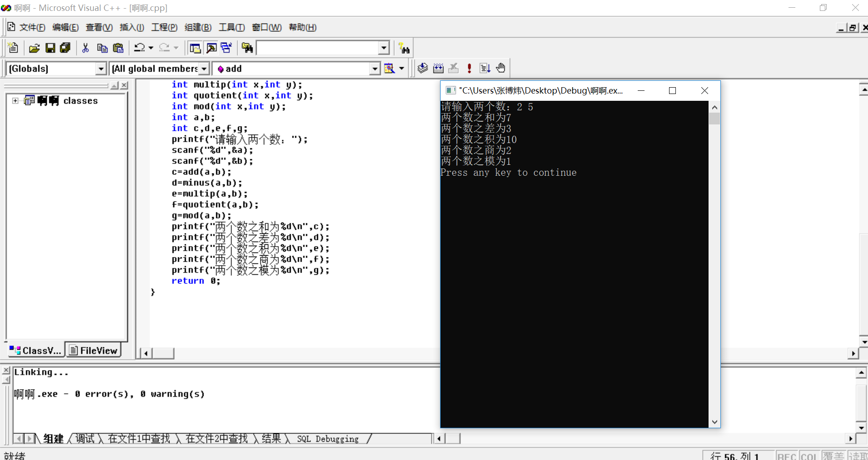Close the output panel with its X
868x460 pixels.
tap(6, 371)
